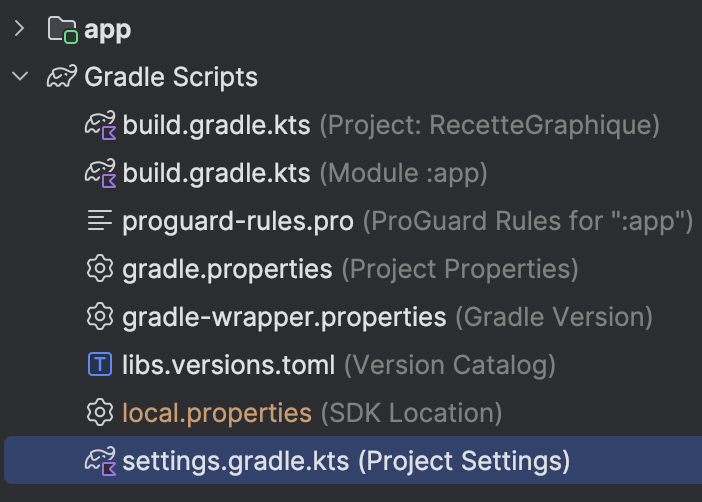
Task: Click the Gradle icon of module :app build.gradle.kts
Action: click(100, 173)
